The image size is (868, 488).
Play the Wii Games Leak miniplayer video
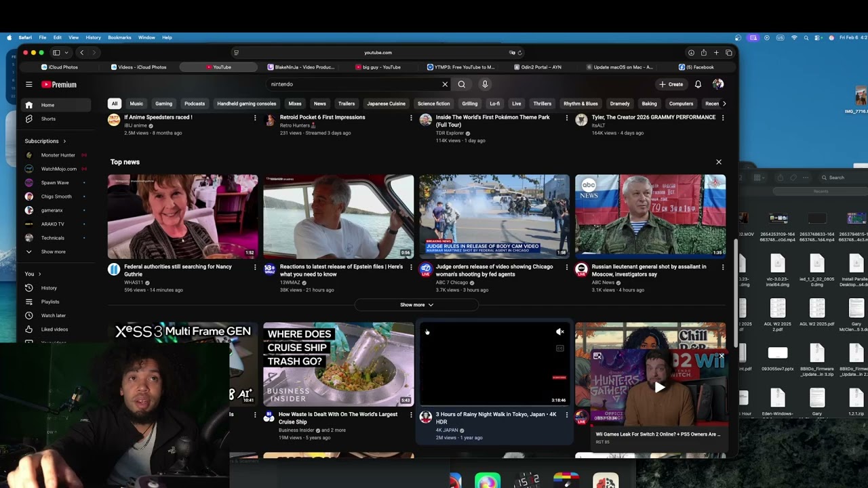(x=659, y=387)
